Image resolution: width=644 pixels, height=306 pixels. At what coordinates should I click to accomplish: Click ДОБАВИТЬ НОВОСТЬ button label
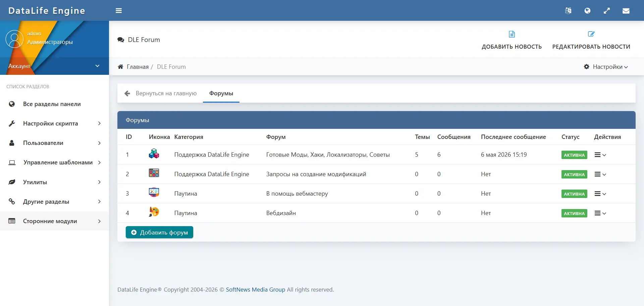point(512,47)
